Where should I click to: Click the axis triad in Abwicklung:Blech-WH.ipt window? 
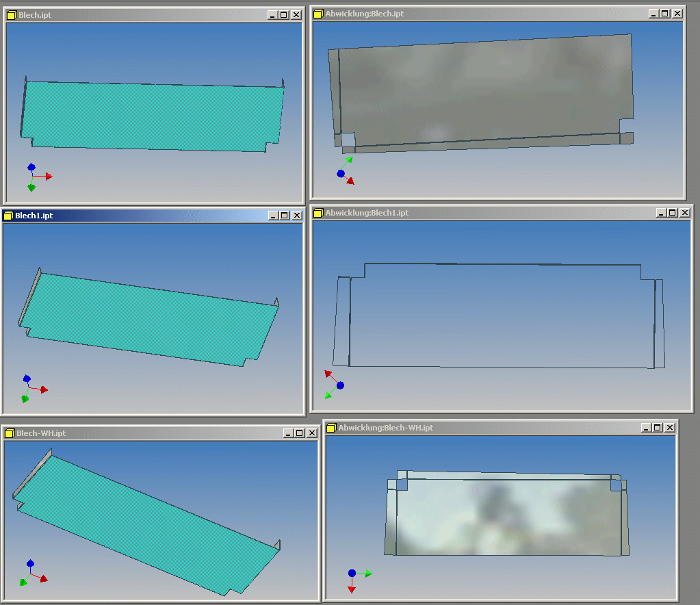click(x=359, y=580)
